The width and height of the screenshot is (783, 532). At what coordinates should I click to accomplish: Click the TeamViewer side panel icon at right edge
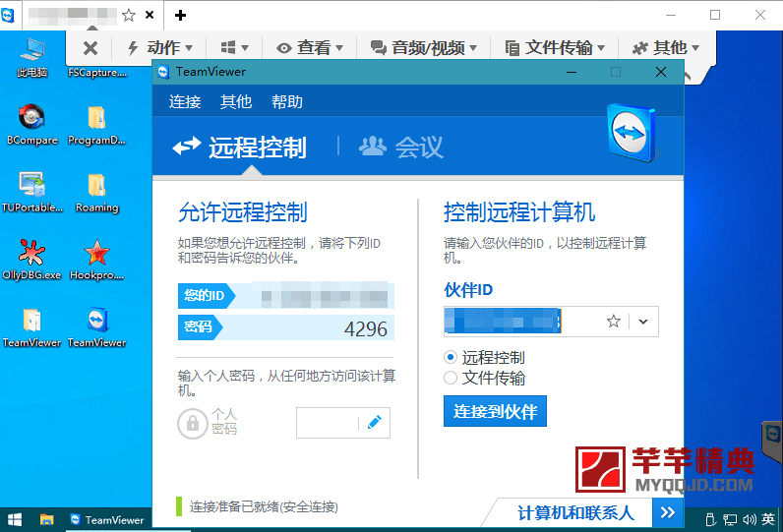pos(772,436)
